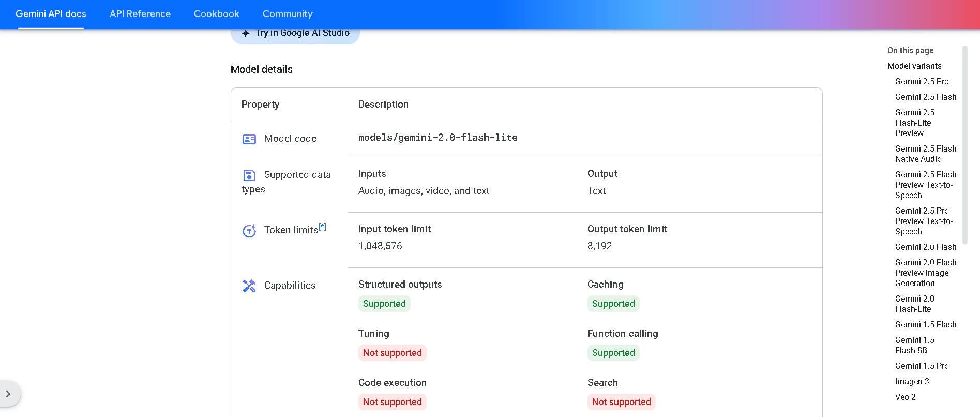
Task: Jump to Gemini 2.0 Flash section
Action: click(926, 247)
